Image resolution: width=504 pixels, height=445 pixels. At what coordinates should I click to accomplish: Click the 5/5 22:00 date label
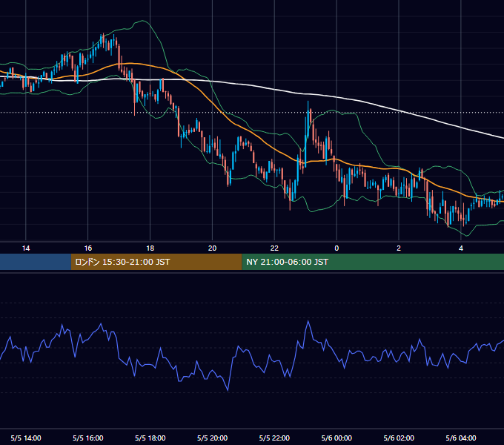[274, 438]
